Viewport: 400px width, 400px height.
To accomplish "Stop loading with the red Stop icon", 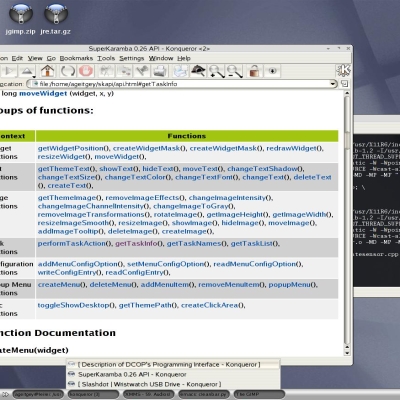I will [86, 71].
